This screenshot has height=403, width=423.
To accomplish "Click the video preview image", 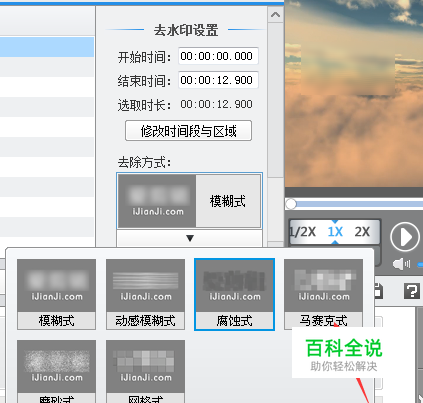I will pyautogui.click(x=354, y=93).
